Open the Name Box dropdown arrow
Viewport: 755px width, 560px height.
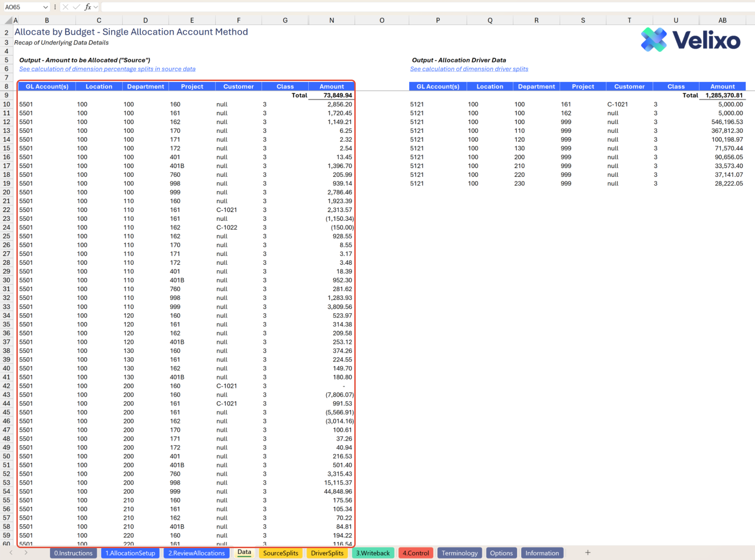[x=45, y=7]
